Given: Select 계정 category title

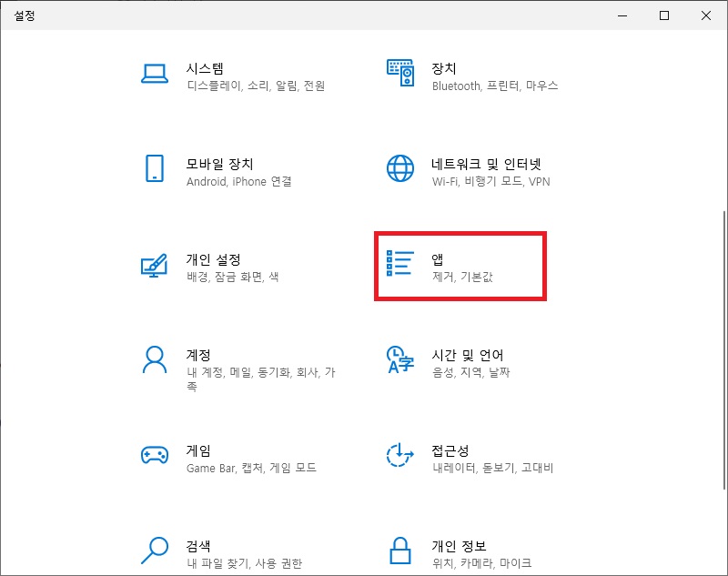Looking at the screenshot, I should click(x=198, y=355).
